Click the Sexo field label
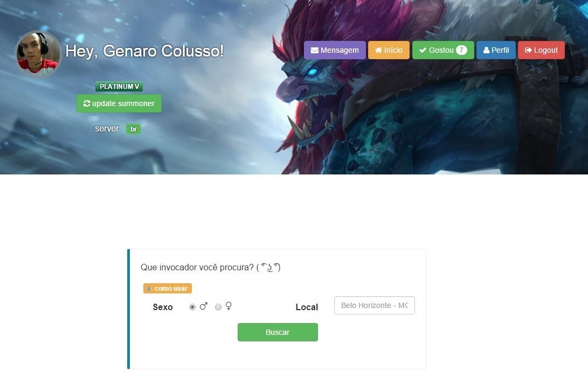 [x=163, y=307]
